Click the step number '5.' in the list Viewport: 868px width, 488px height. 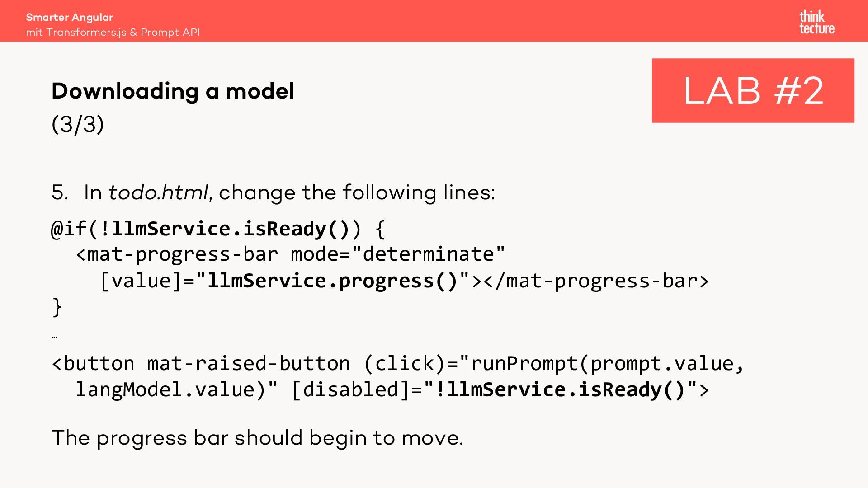[60, 192]
